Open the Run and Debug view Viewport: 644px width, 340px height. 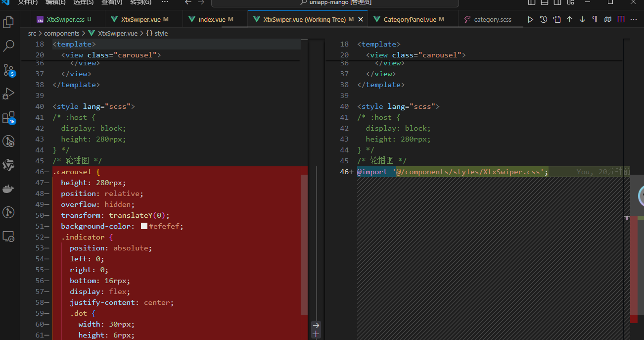8,94
